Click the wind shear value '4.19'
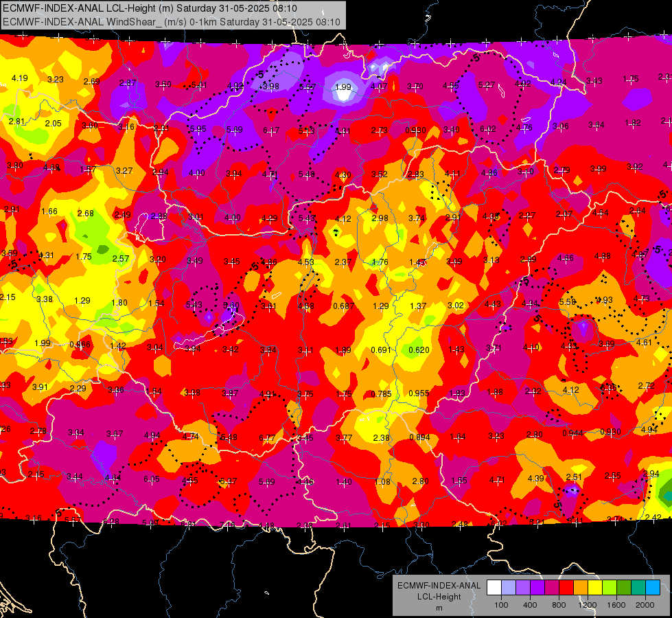672x618 pixels. (20, 78)
